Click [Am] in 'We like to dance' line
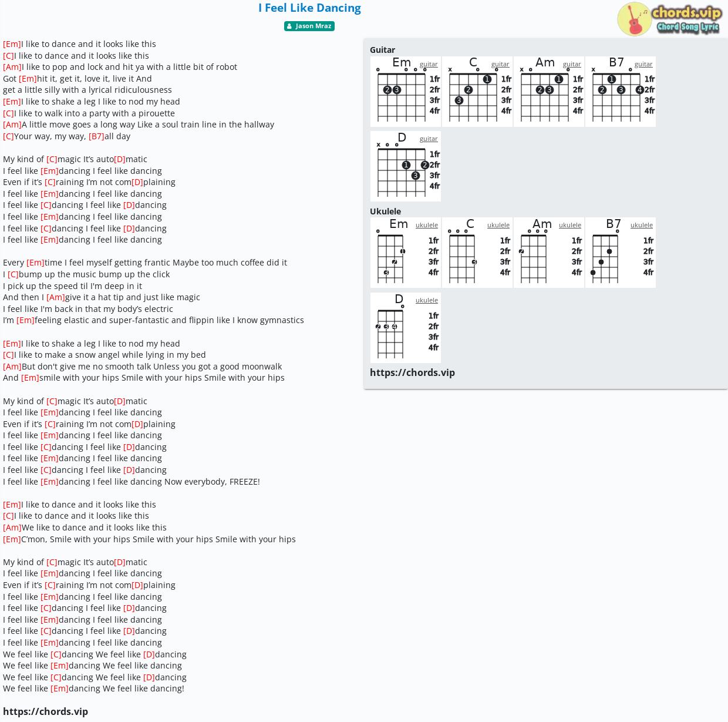 pyautogui.click(x=12, y=528)
